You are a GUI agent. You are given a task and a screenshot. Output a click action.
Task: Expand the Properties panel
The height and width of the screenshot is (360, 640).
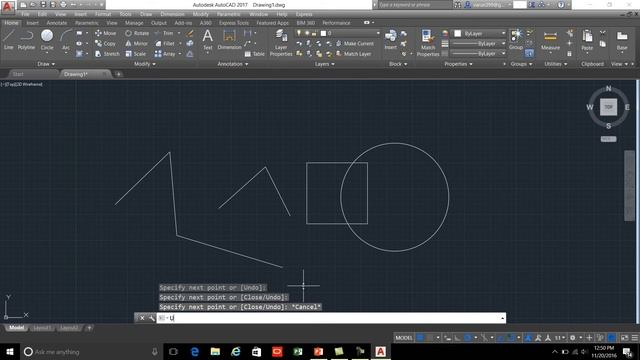pyautogui.click(x=458, y=64)
